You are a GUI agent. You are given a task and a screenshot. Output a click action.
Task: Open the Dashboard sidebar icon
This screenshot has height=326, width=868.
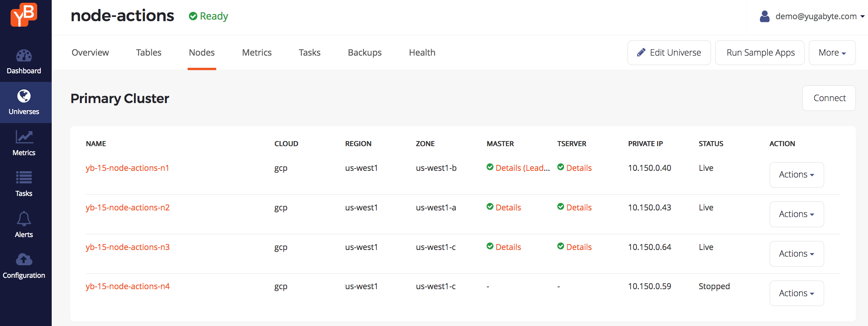pos(24,56)
